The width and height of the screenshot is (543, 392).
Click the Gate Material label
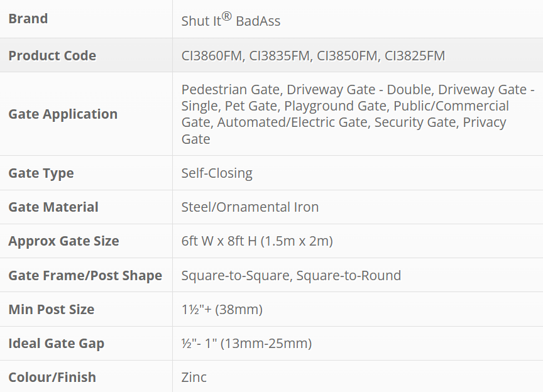[53, 207]
